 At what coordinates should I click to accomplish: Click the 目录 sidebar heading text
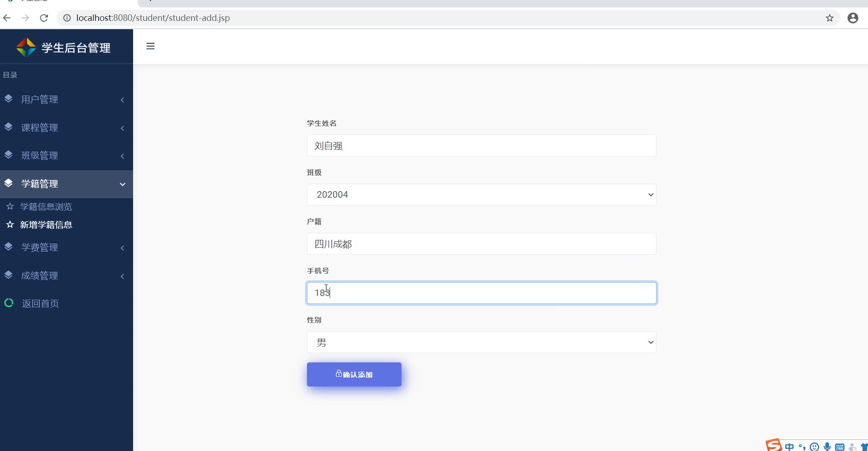10,75
